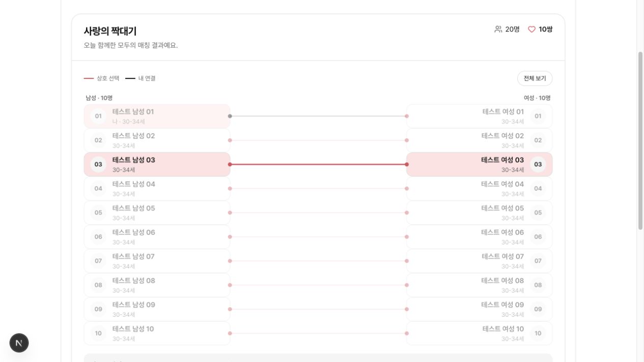Select the 테스트 여성 04 card
644x362 pixels.
(479, 189)
